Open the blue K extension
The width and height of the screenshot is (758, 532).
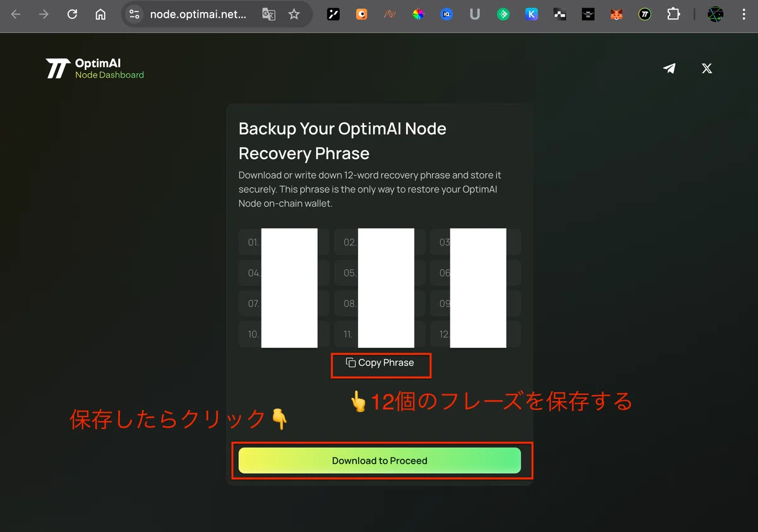click(531, 14)
